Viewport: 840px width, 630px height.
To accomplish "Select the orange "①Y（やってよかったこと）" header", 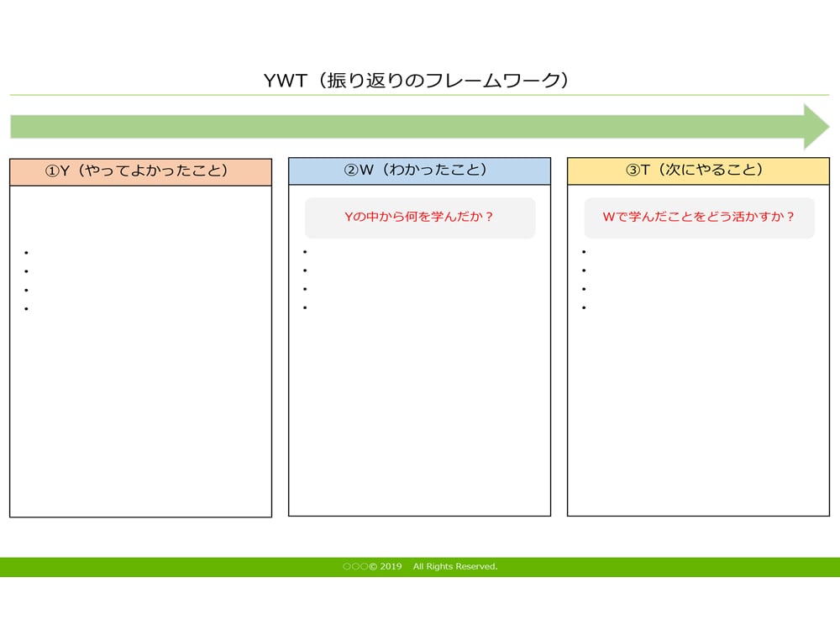I will pos(140,171).
